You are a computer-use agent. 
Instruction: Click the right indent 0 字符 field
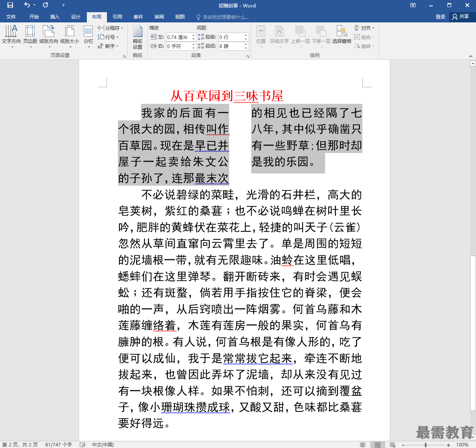point(178,46)
